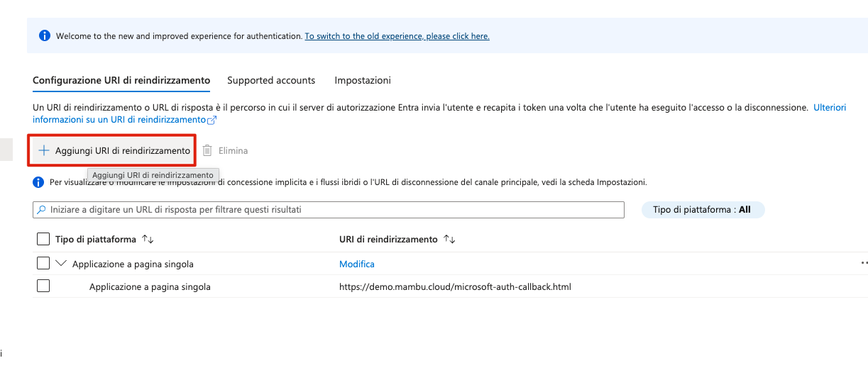
Task: Select Configurazione URI di reindirizzamento tab
Action: point(121,80)
